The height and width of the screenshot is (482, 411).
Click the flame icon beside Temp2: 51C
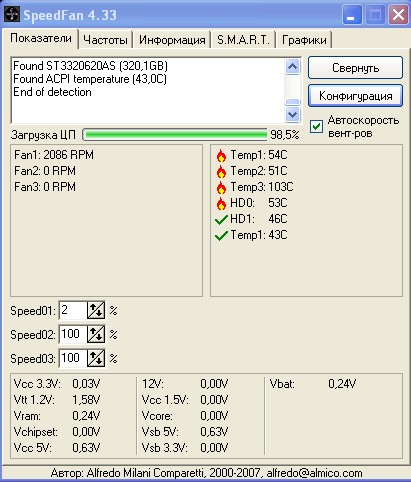[221, 172]
